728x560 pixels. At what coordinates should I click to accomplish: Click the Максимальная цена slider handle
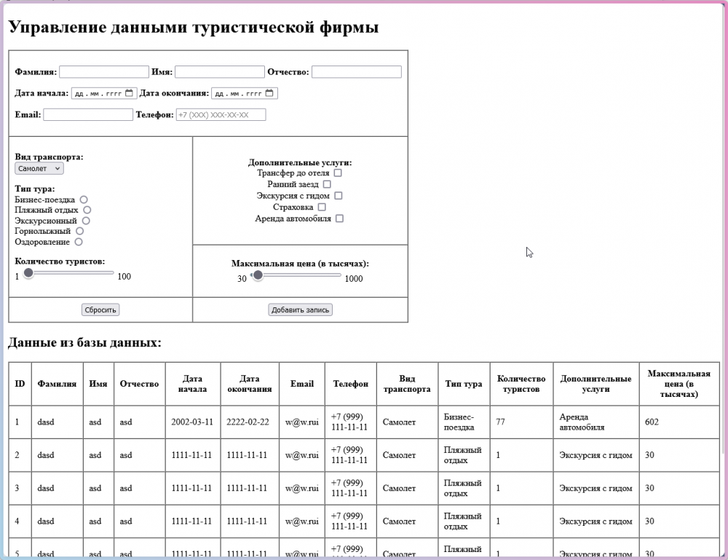(x=258, y=275)
